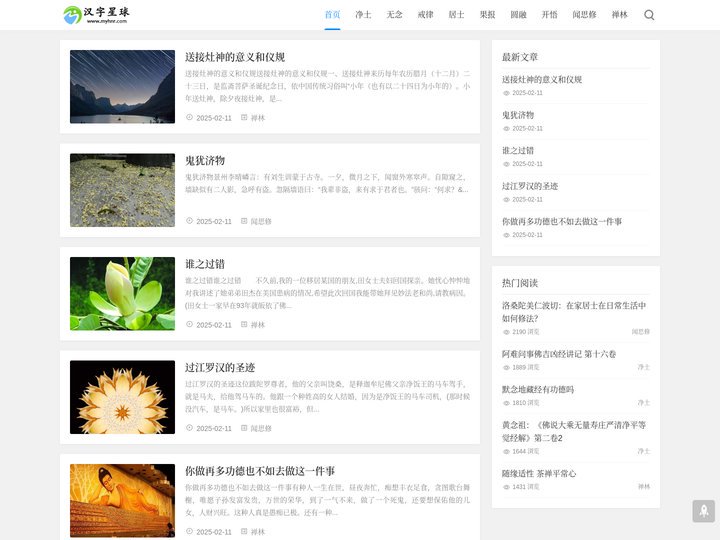Open 过江罗汉的圣迹 in 最新文章 sidebar
This screenshot has width=720, height=540.
click(530, 186)
